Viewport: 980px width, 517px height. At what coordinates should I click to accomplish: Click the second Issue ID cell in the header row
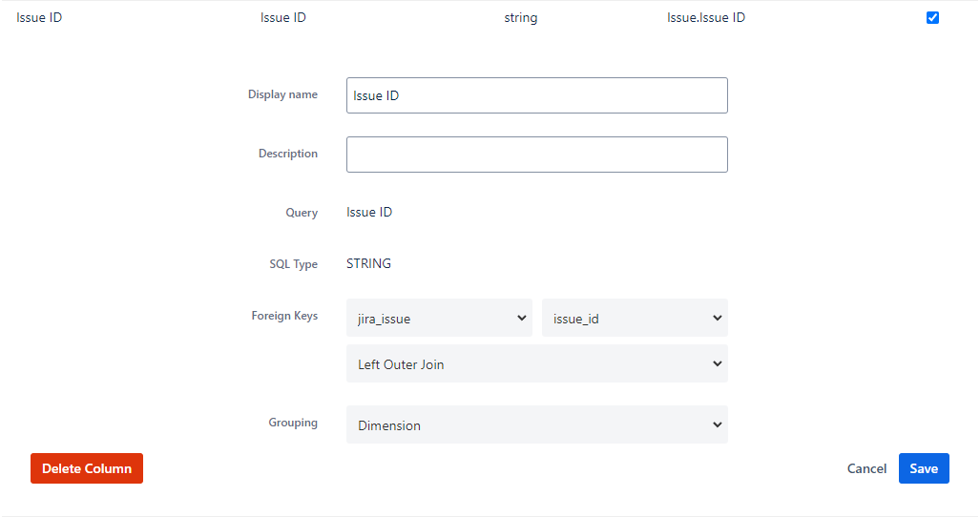tap(282, 17)
